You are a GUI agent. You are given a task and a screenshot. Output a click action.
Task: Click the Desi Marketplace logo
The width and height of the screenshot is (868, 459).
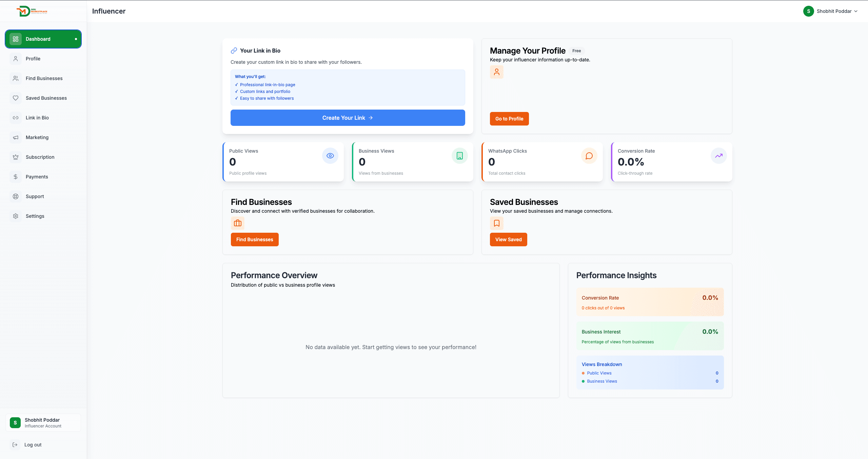[32, 11]
